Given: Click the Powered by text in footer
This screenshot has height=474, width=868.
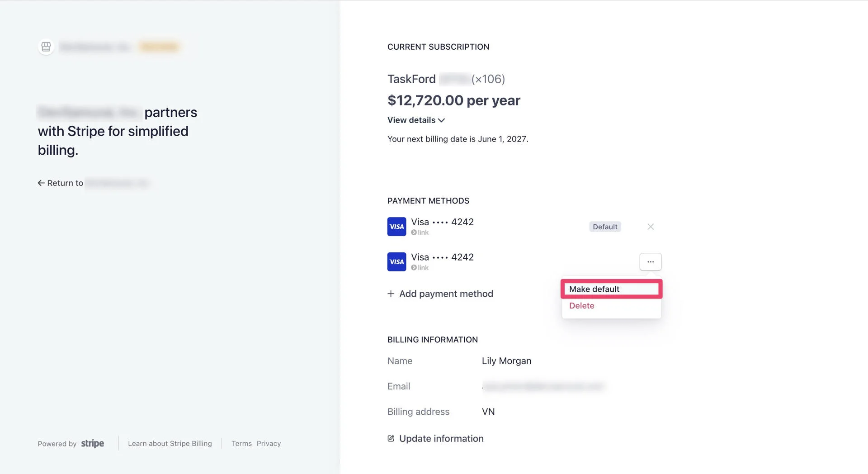Looking at the screenshot, I should (x=57, y=444).
